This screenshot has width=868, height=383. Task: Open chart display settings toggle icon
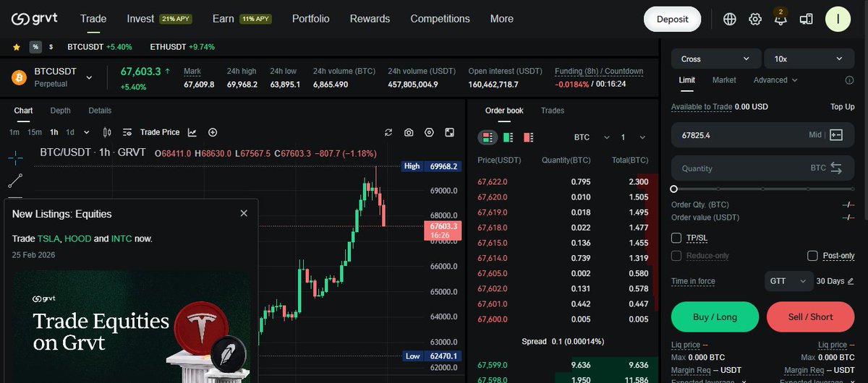tap(127, 132)
